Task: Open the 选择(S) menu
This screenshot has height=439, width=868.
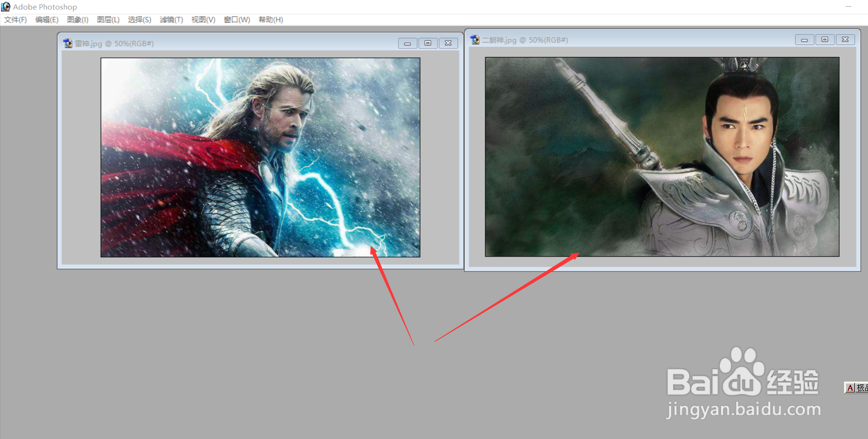Action: pos(139,20)
